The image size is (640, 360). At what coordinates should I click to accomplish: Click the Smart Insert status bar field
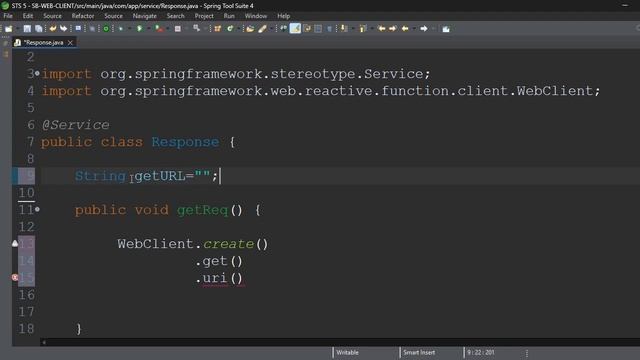click(419, 352)
